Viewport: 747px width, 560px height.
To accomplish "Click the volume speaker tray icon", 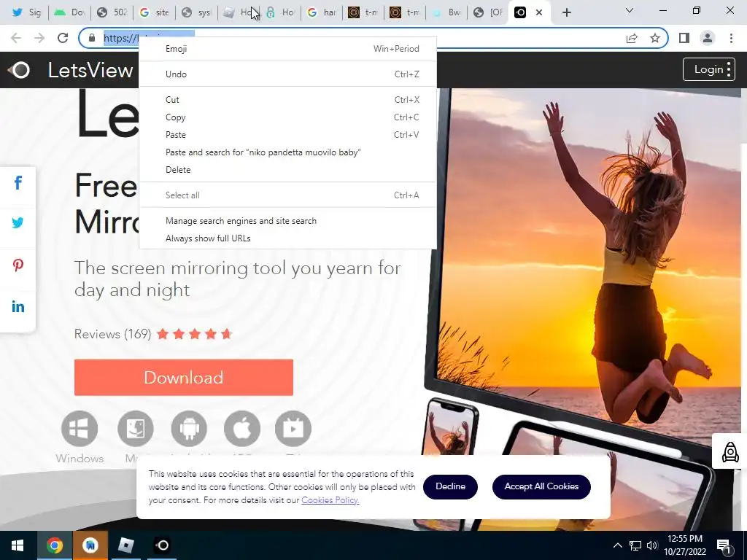I will tap(651, 545).
